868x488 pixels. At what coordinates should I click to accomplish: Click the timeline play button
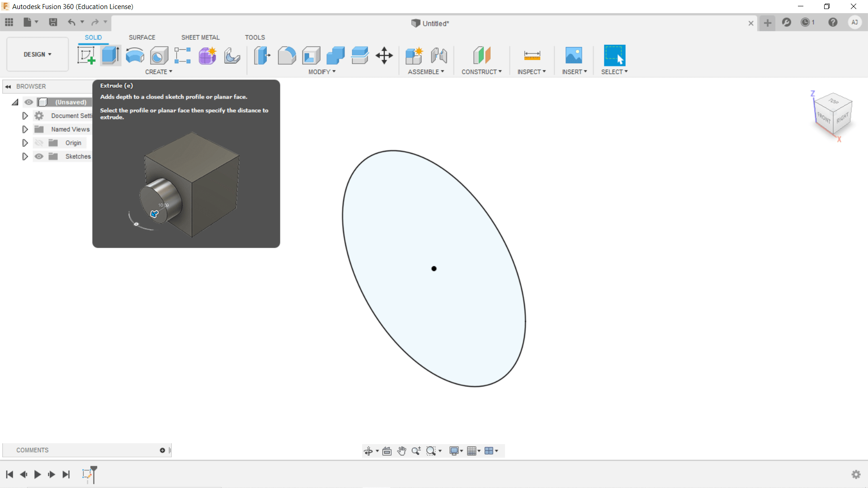[38, 474]
